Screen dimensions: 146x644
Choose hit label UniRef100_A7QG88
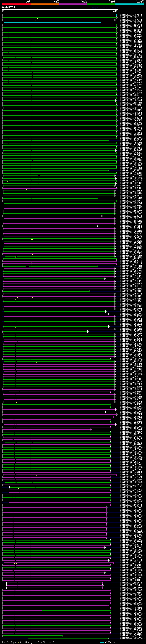point(131,93)
